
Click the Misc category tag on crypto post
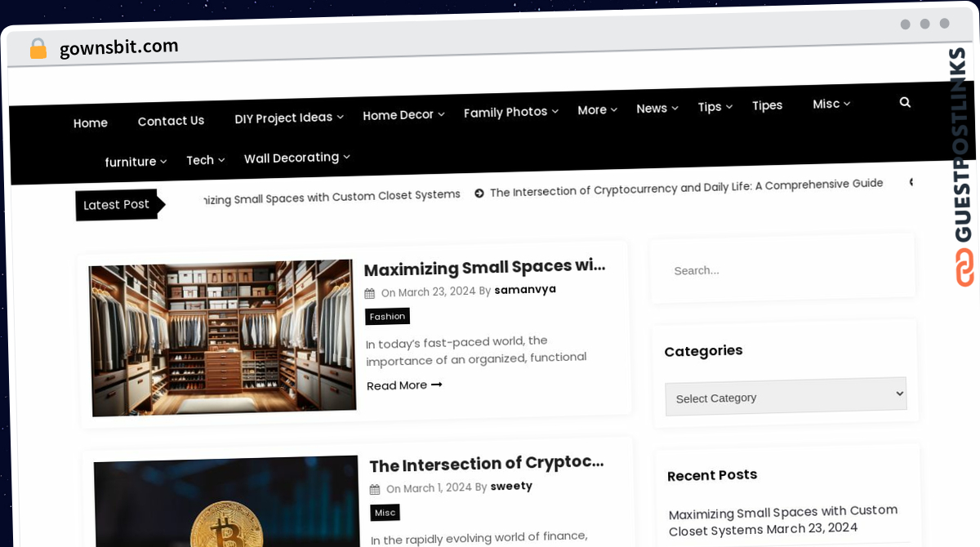tap(385, 512)
